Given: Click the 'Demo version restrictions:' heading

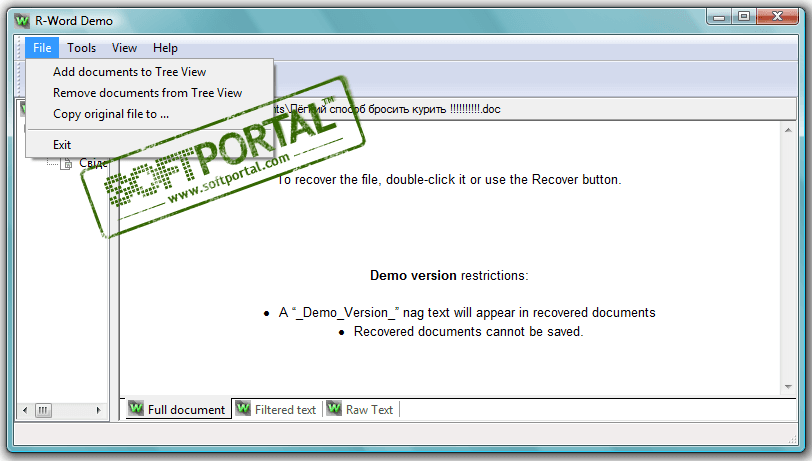Looking at the screenshot, I should 449,276.
